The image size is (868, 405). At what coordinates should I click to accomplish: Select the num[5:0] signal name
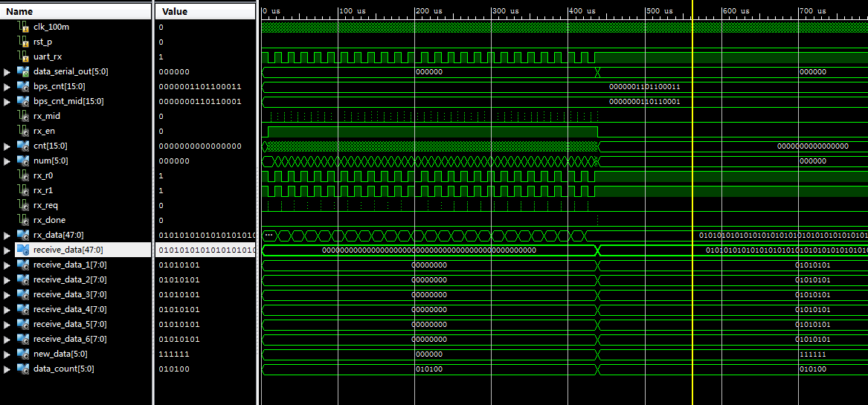pos(54,161)
